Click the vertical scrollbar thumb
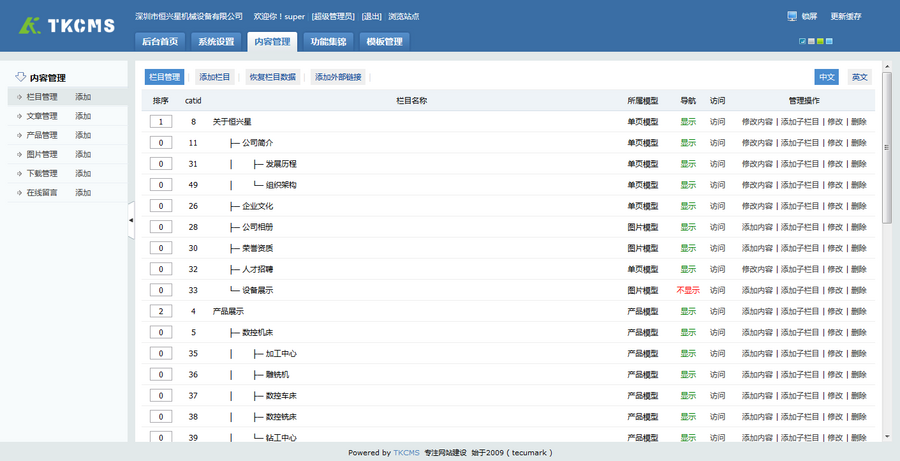The image size is (900, 461). tap(887, 147)
